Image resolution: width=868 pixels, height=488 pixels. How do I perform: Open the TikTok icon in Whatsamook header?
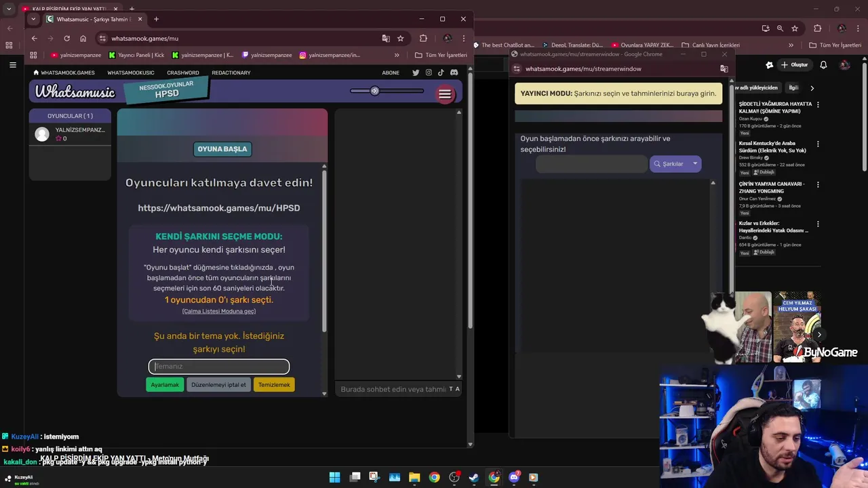(x=441, y=73)
